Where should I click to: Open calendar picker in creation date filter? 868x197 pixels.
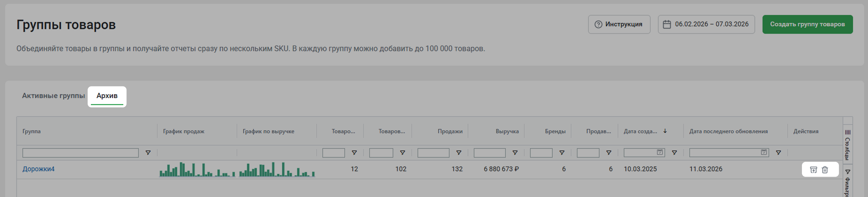point(660,152)
